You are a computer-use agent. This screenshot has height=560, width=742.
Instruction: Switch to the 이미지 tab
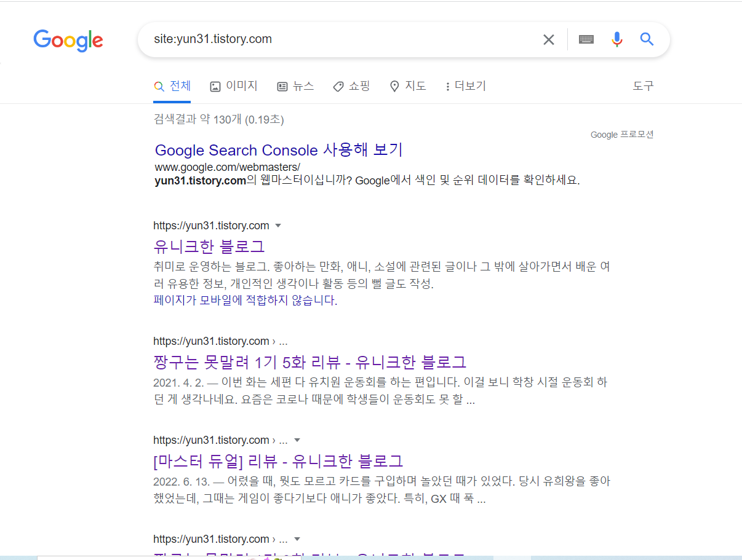click(x=234, y=86)
